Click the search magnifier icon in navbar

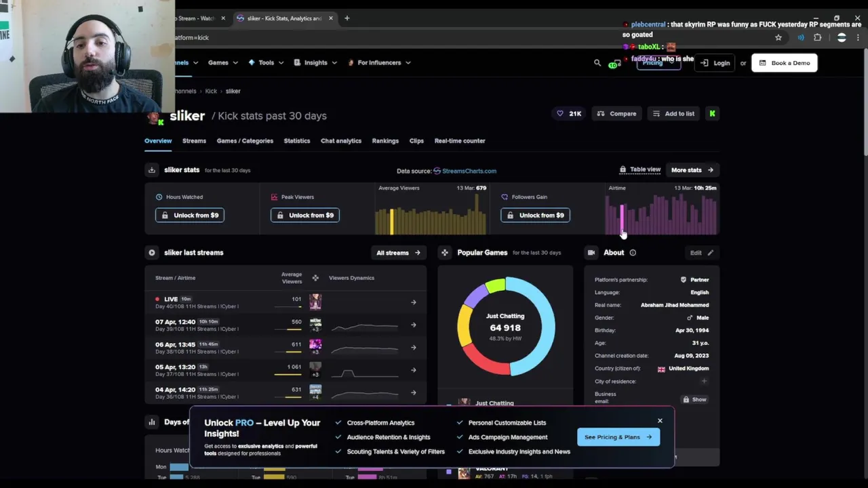pyautogui.click(x=597, y=63)
